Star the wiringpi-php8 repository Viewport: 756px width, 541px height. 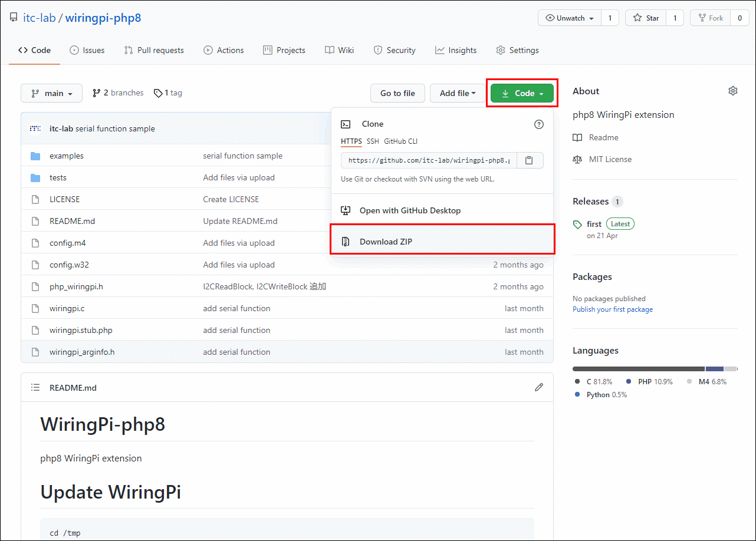pyautogui.click(x=646, y=18)
